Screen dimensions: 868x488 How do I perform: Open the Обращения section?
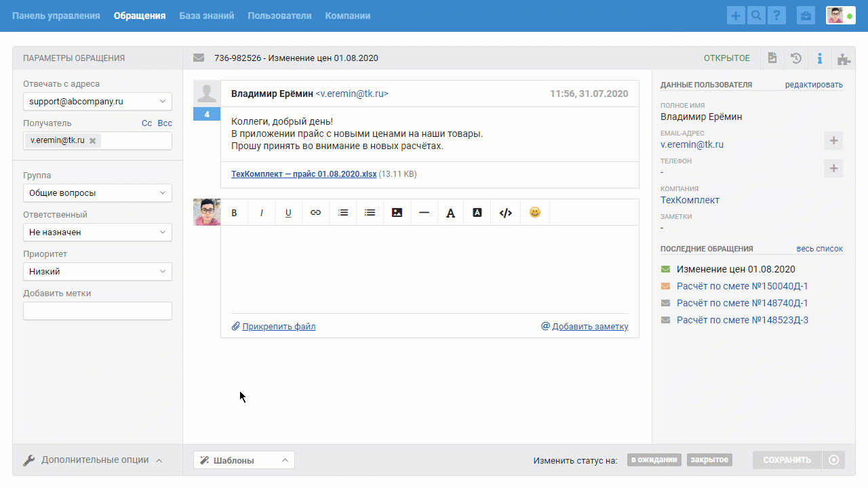[140, 16]
